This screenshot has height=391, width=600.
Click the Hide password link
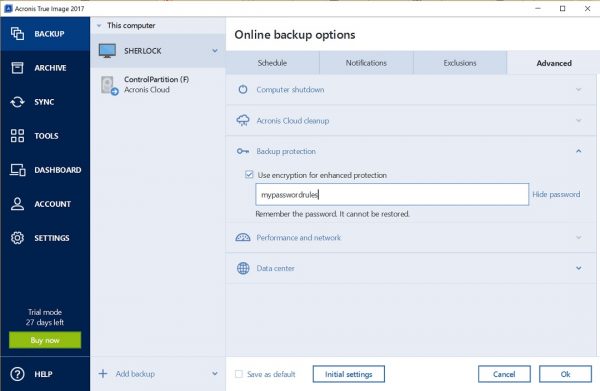point(556,194)
